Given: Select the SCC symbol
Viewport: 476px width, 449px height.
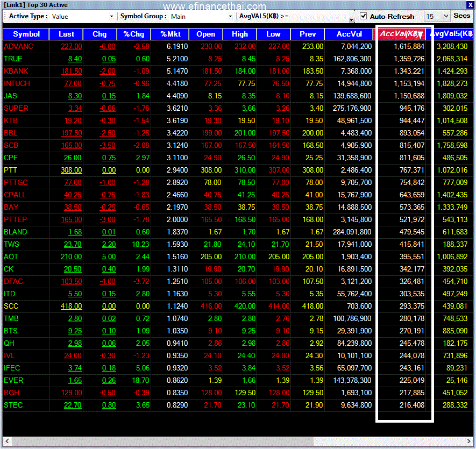Looking at the screenshot, I should (11, 307).
